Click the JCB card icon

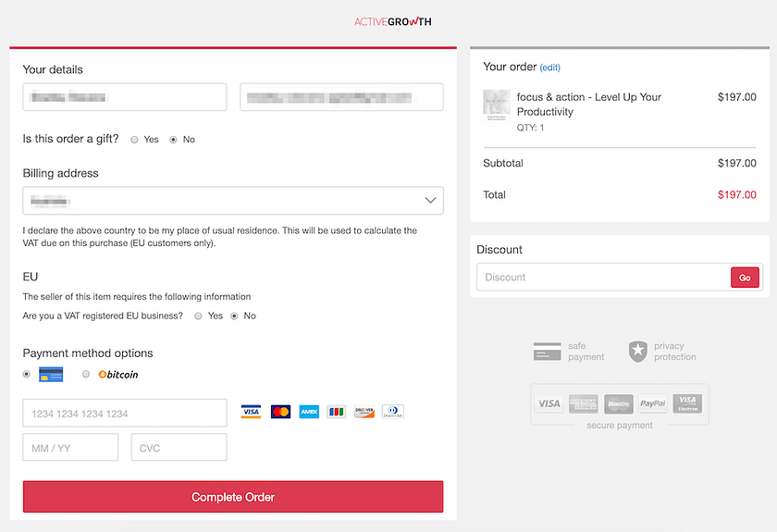click(337, 412)
